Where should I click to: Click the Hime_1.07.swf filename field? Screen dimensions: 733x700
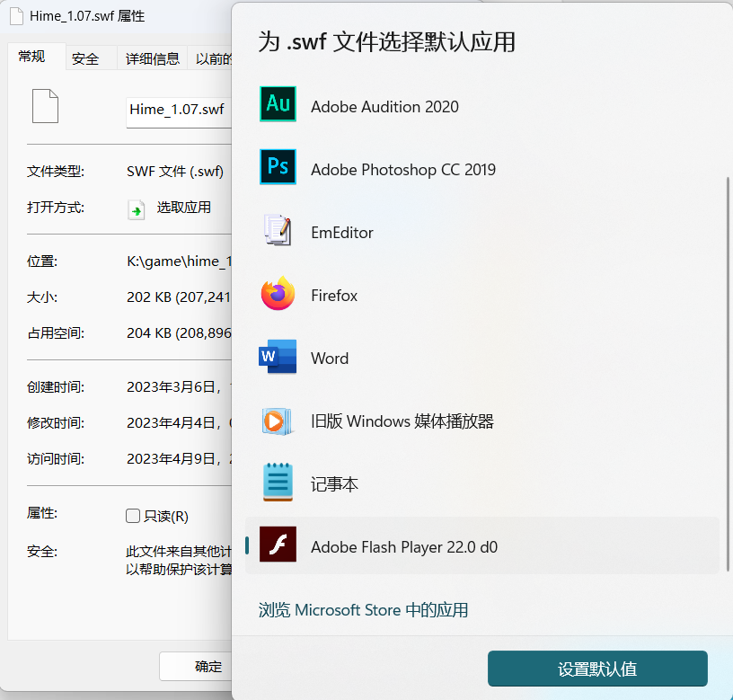[178, 110]
